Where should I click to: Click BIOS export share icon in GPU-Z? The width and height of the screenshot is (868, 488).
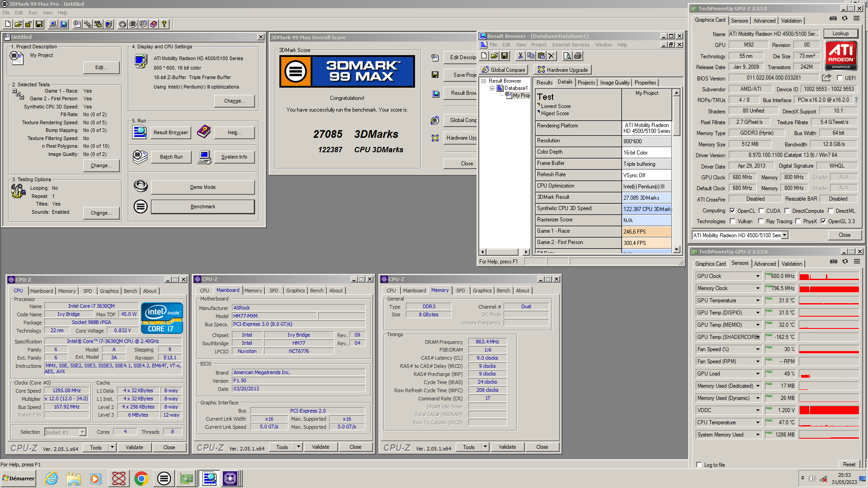[x=826, y=78]
